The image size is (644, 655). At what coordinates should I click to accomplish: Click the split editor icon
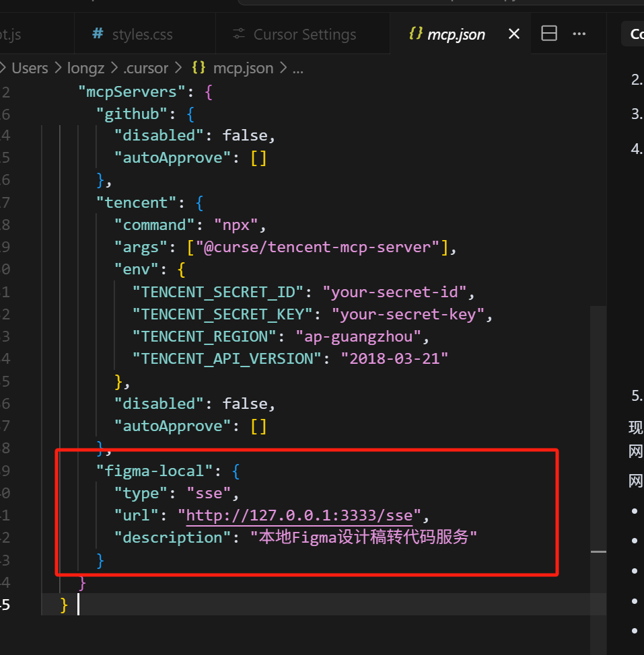coord(549,34)
